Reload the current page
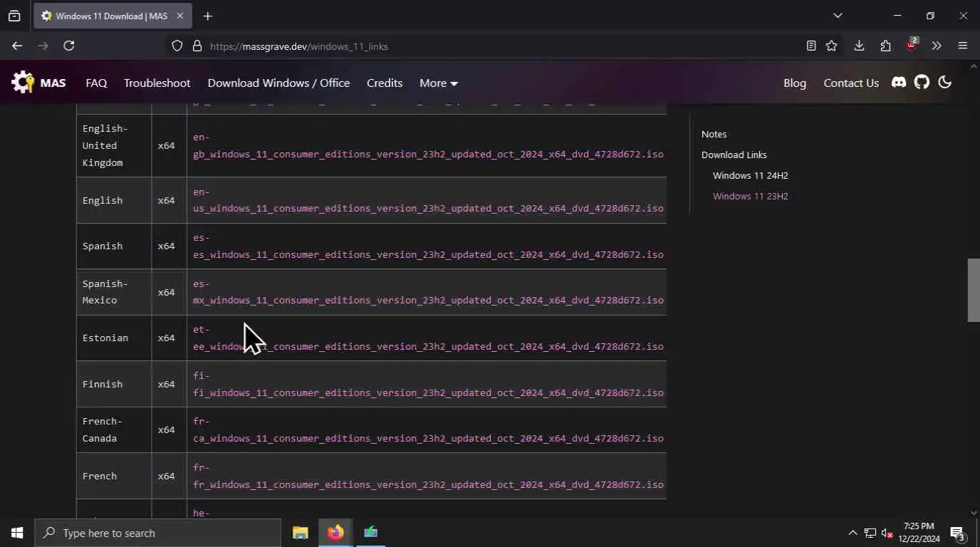This screenshot has width=980, height=547. tap(68, 46)
